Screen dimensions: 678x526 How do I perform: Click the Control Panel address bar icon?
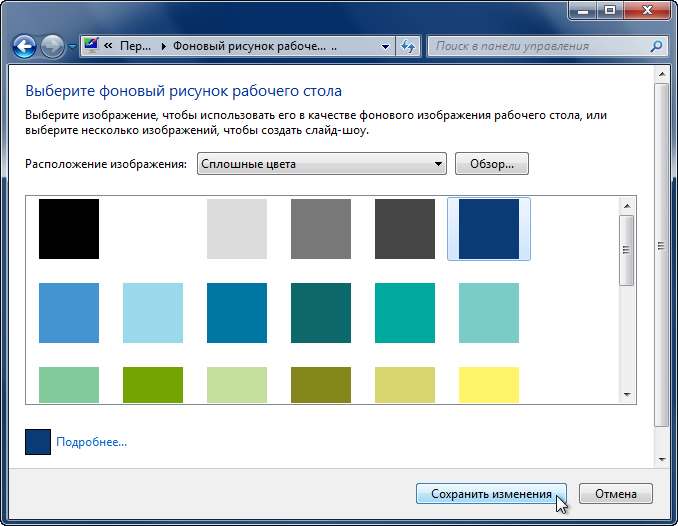tap(92, 45)
